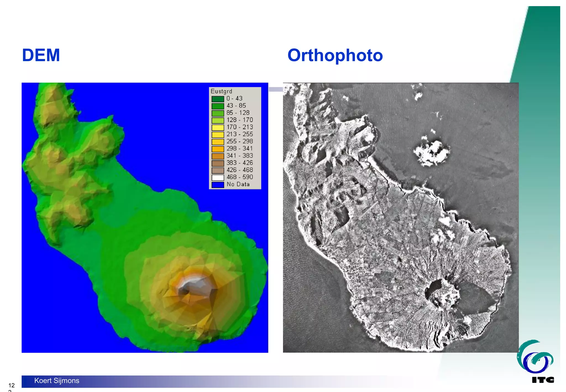Screen dimensions: 566x392
Task: Click the 128 - 170 light green swatch
Action: [x=218, y=120]
